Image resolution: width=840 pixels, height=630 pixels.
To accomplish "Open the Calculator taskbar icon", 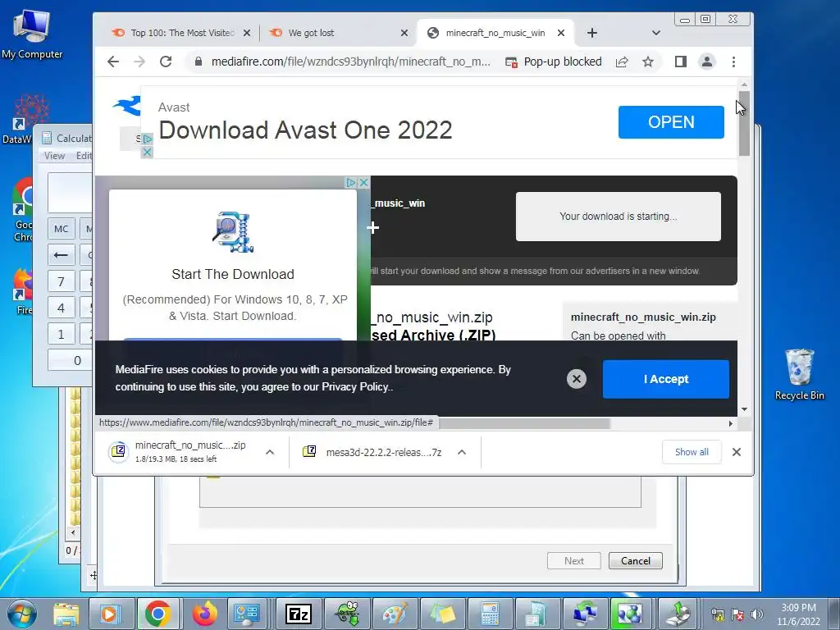I will click(x=489, y=614).
